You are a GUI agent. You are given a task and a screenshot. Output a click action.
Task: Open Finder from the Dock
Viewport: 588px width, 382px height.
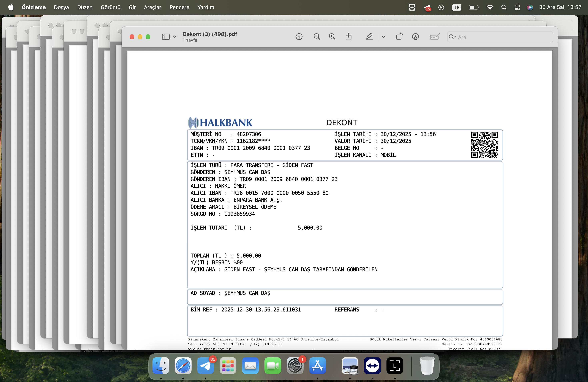click(161, 365)
